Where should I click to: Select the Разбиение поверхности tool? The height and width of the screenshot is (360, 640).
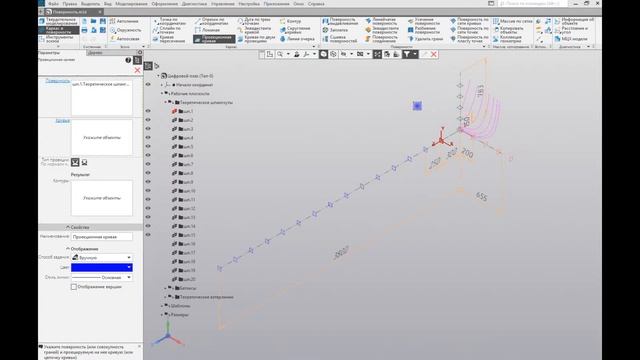point(424,30)
